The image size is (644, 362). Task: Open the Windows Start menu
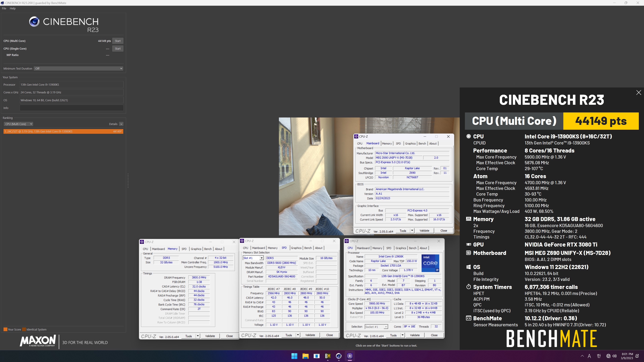(x=294, y=356)
